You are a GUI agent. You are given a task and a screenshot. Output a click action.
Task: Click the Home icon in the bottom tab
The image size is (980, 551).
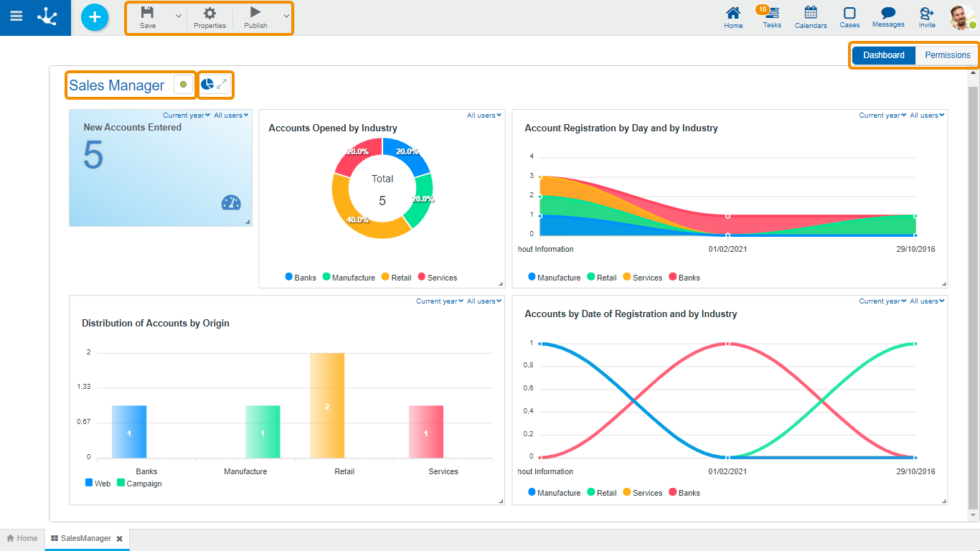click(11, 538)
